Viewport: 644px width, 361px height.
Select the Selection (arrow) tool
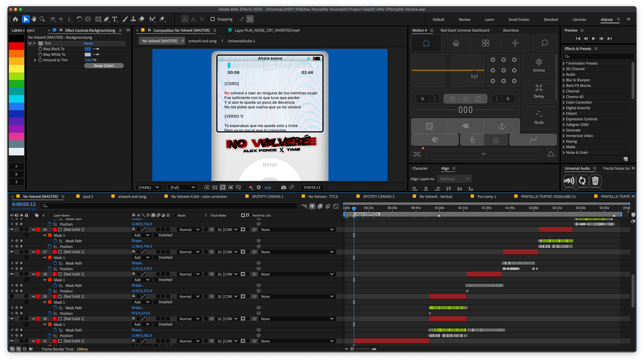[25, 19]
